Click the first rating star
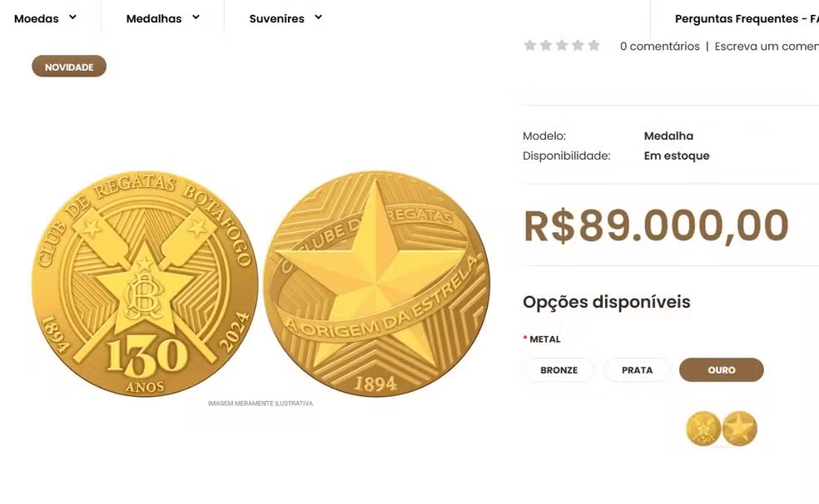 click(529, 46)
